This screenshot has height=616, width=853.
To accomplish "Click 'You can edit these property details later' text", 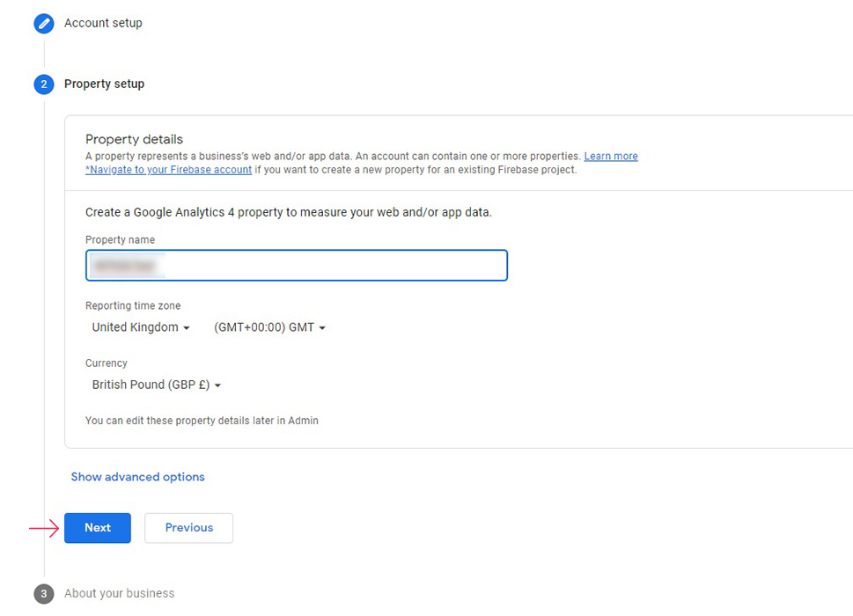I will point(202,421).
